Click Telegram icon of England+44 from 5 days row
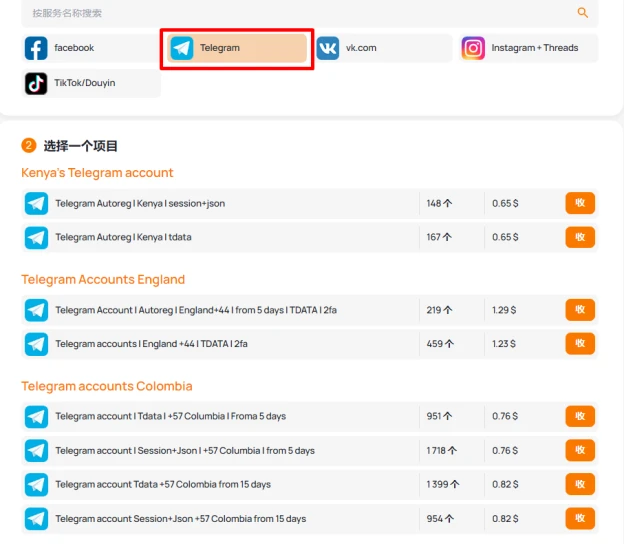The width and height of the screenshot is (624, 544). click(x=36, y=310)
